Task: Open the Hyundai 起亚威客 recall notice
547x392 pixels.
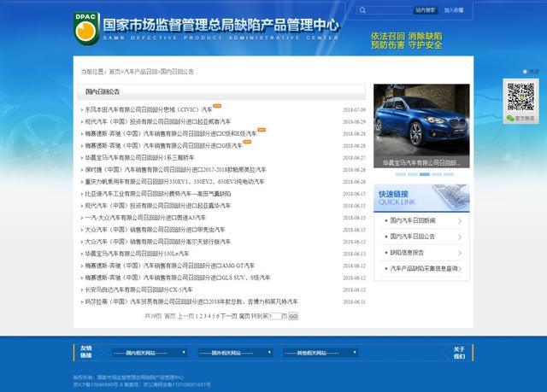Action: click(157, 121)
